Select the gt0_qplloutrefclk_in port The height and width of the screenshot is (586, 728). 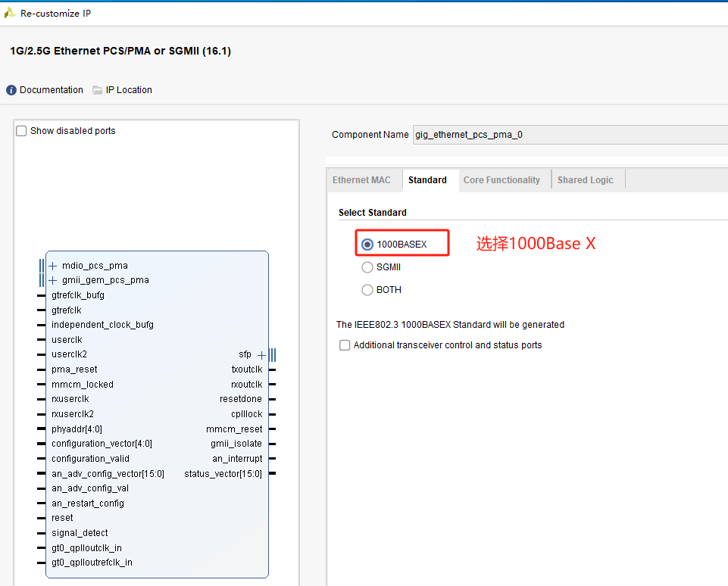point(92,563)
